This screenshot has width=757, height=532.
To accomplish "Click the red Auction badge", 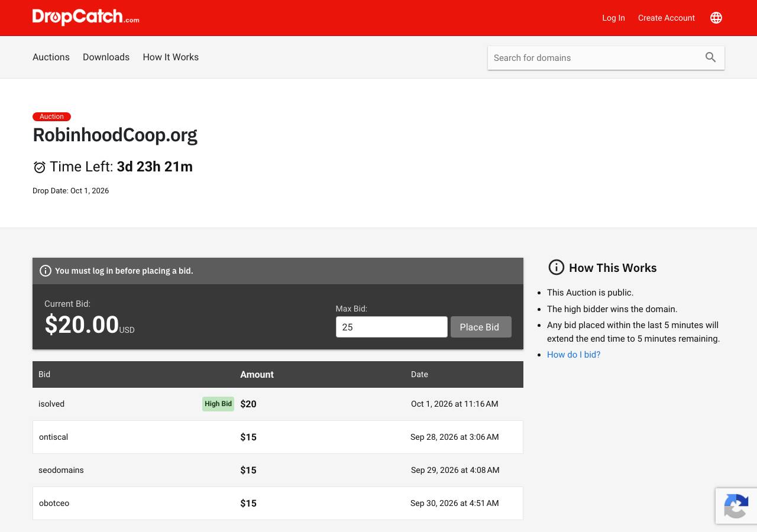I will point(51,116).
